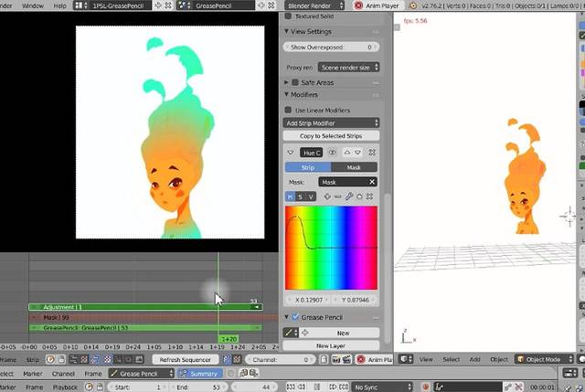
Task: Zoom out the hue curve
Action: click(x=337, y=196)
